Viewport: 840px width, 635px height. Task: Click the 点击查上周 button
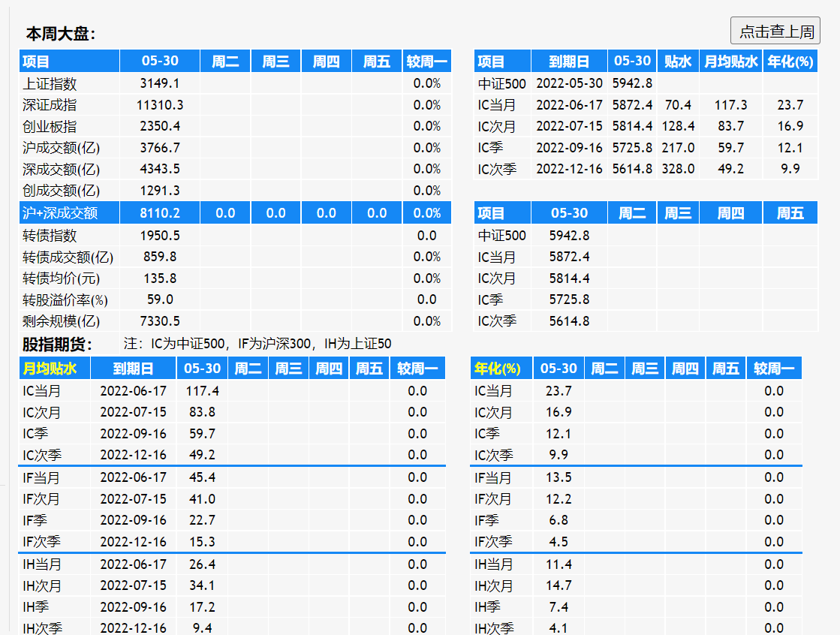[775, 31]
